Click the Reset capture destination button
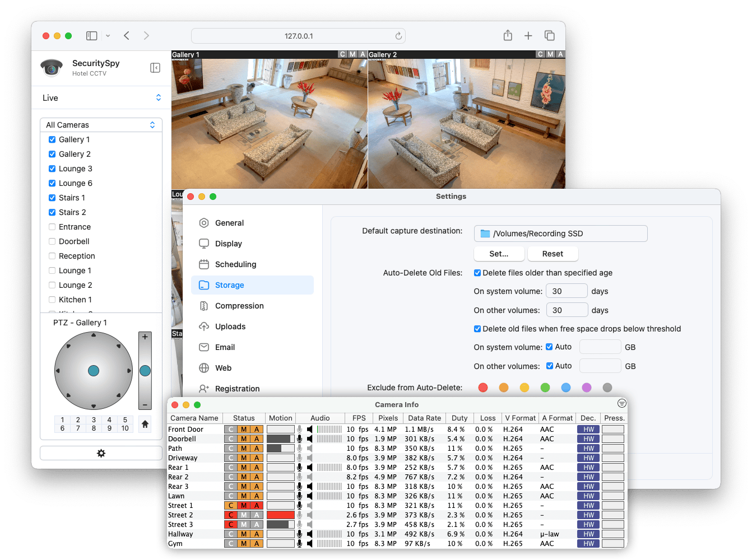 553,253
